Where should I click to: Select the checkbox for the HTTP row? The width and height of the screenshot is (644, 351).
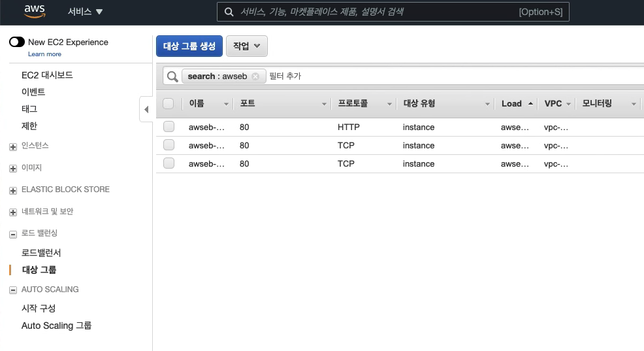(x=169, y=127)
